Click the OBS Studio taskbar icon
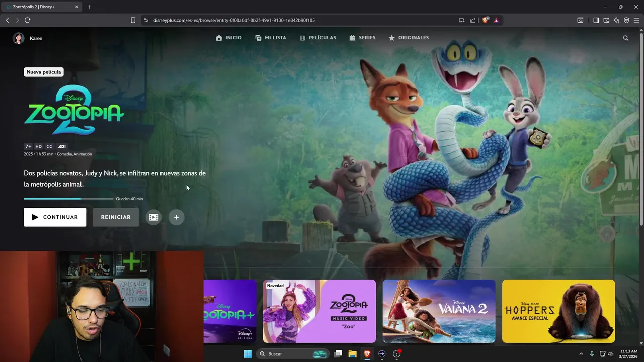The width and height of the screenshot is (644, 362). click(x=397, y=354)
